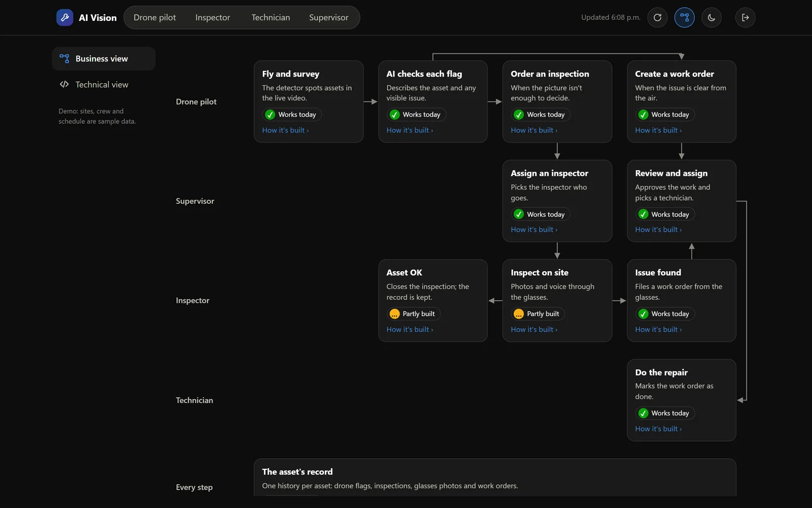Open How it's built link for Issue found
This screenshot has height=508, width=812.
click(x=658, y=330)
